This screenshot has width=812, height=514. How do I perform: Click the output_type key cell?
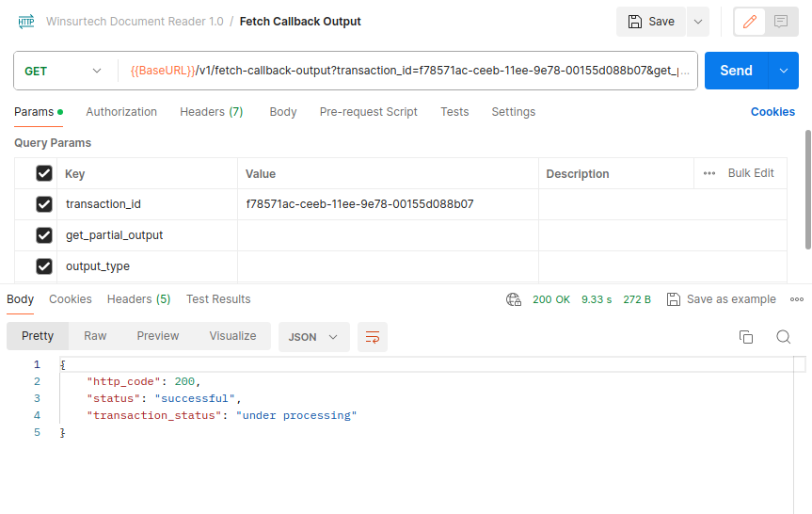147,266
